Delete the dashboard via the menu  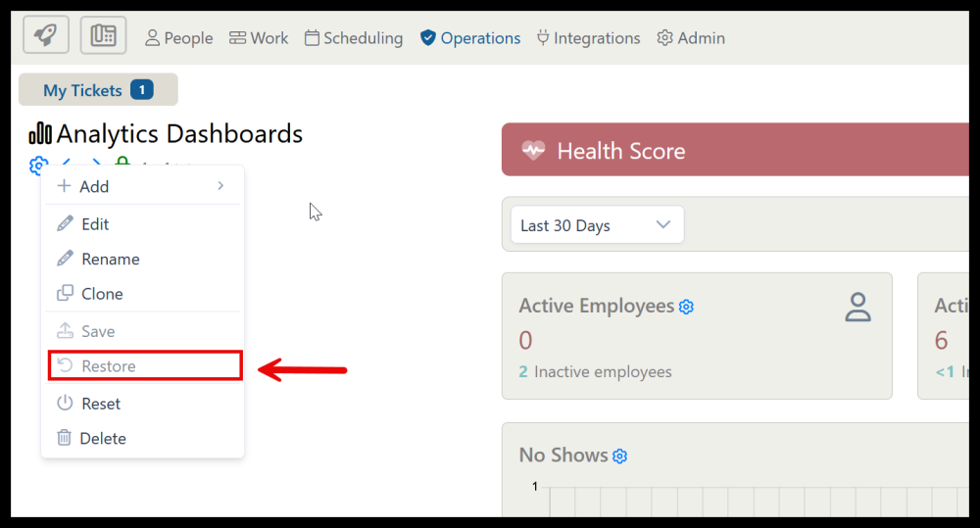103,439
